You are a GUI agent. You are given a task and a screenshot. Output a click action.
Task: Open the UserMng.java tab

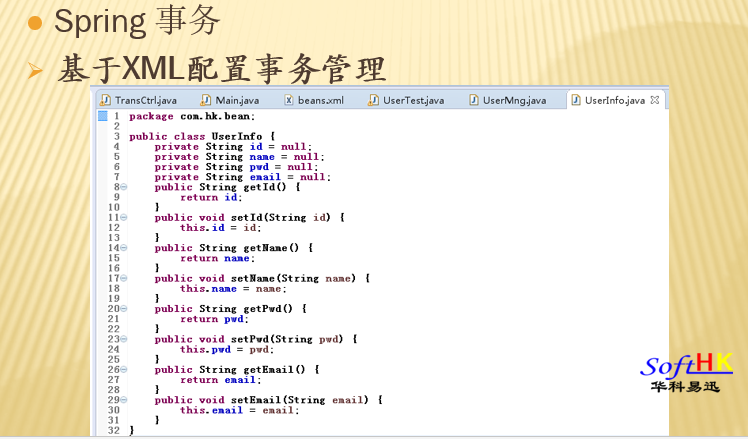tap(509, 100)
